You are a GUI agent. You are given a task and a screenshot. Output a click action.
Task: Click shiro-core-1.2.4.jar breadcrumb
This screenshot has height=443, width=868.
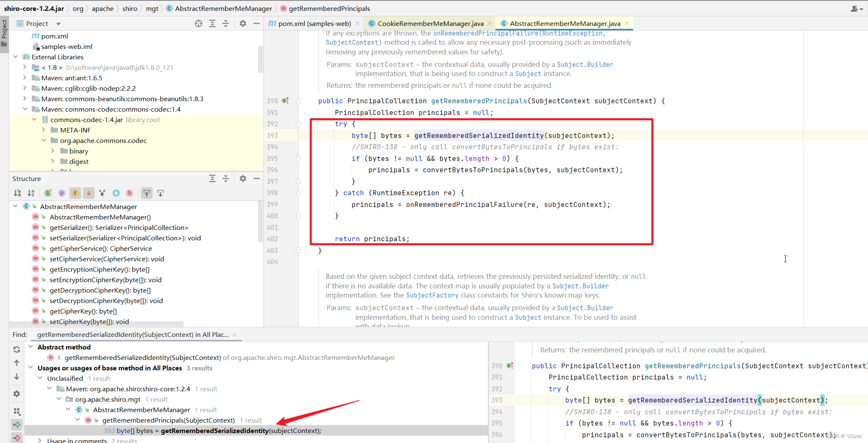[34, 8]
